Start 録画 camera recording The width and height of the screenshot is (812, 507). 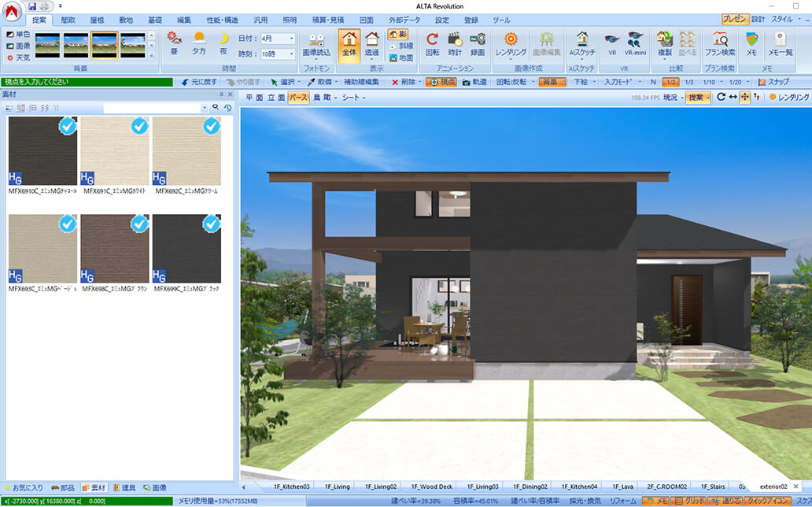[x=477, y=39]
